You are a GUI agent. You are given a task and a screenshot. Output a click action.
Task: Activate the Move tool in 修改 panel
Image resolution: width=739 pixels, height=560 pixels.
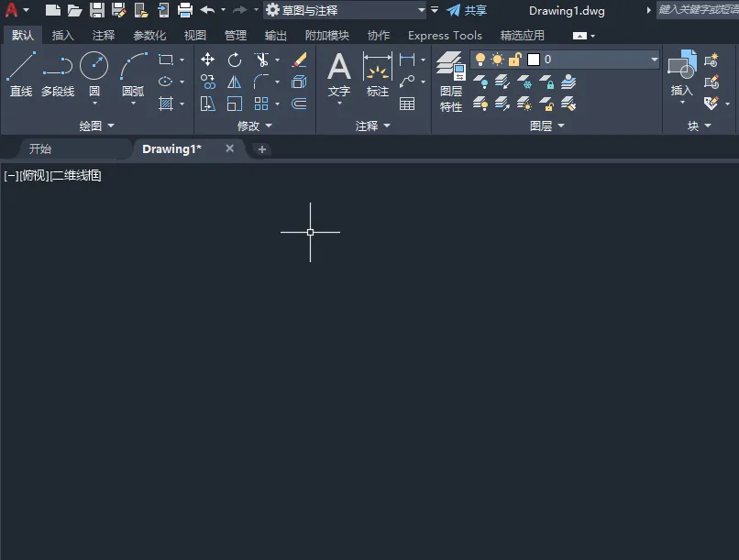pyautogui.click(x=207, y=60)
